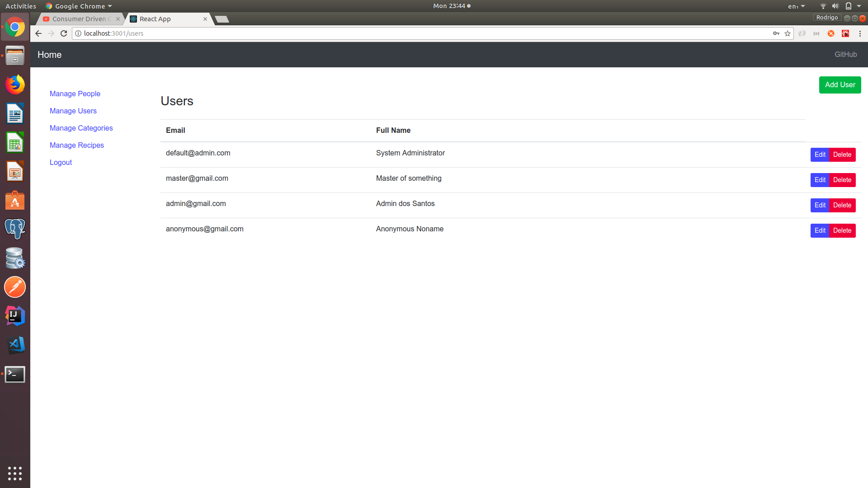Follow the GitHub link in the navbar

click(845, 55)
